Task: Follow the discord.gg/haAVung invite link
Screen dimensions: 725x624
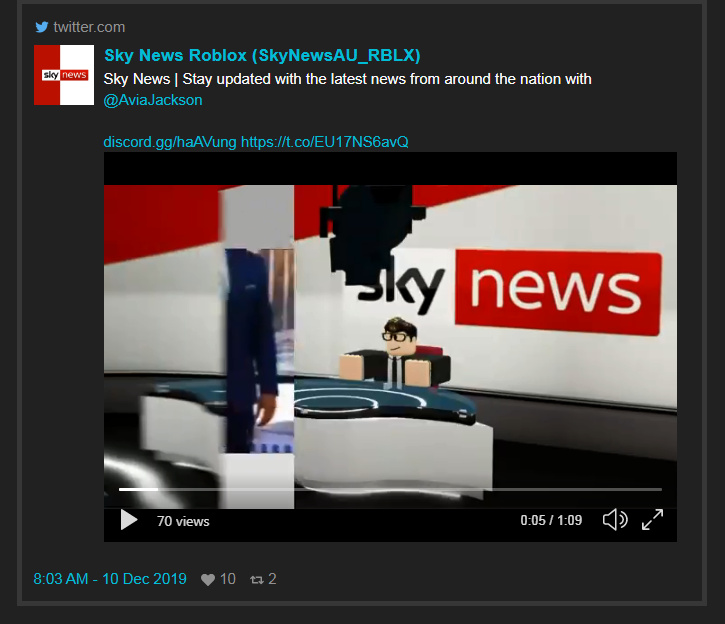Action: pyautogui.click(x=170, y=141)
